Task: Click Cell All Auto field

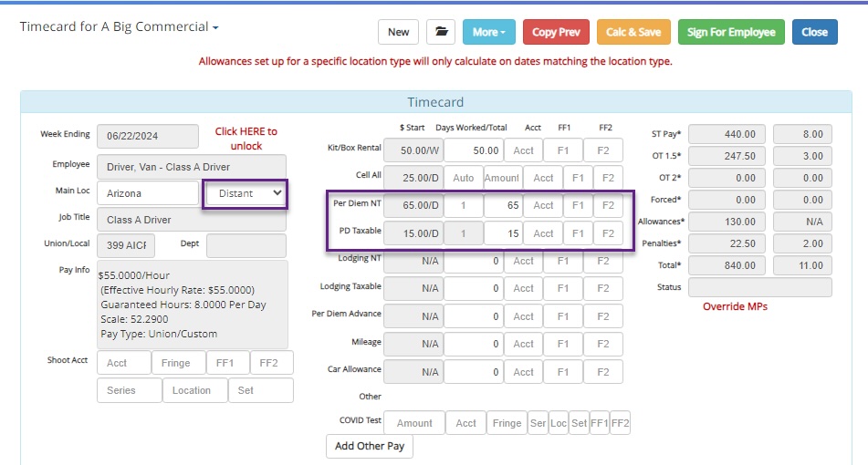Action: pos(464,178)
